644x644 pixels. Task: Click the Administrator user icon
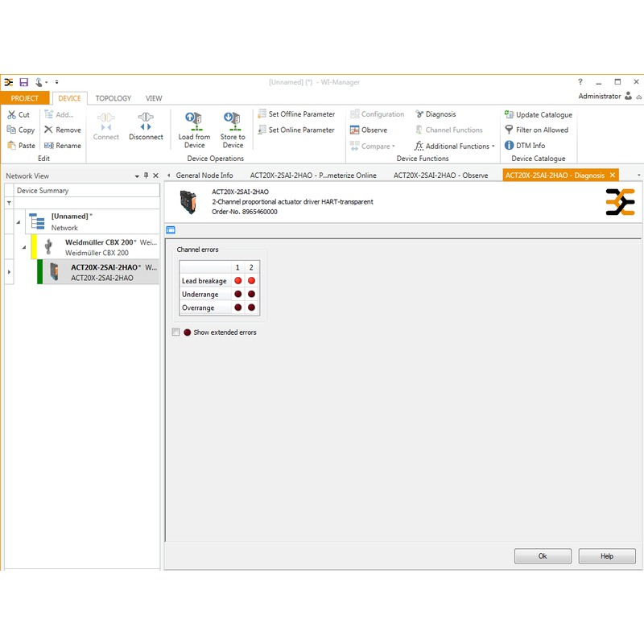pos(628,96)
